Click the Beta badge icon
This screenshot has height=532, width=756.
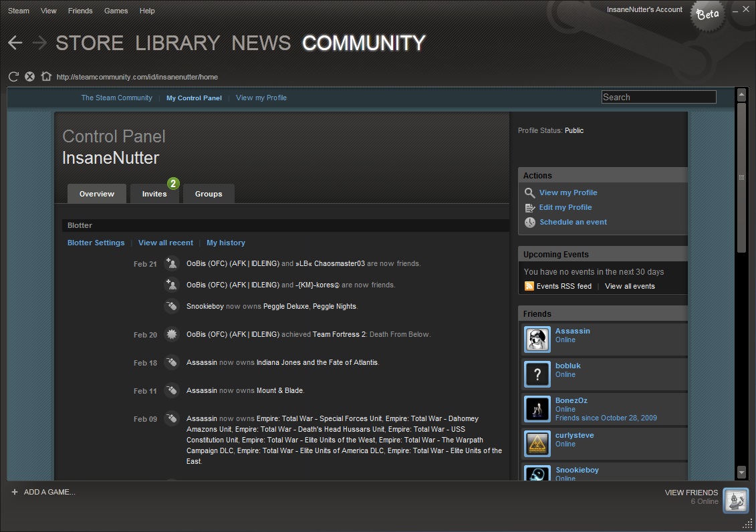[x=707, y=15]
